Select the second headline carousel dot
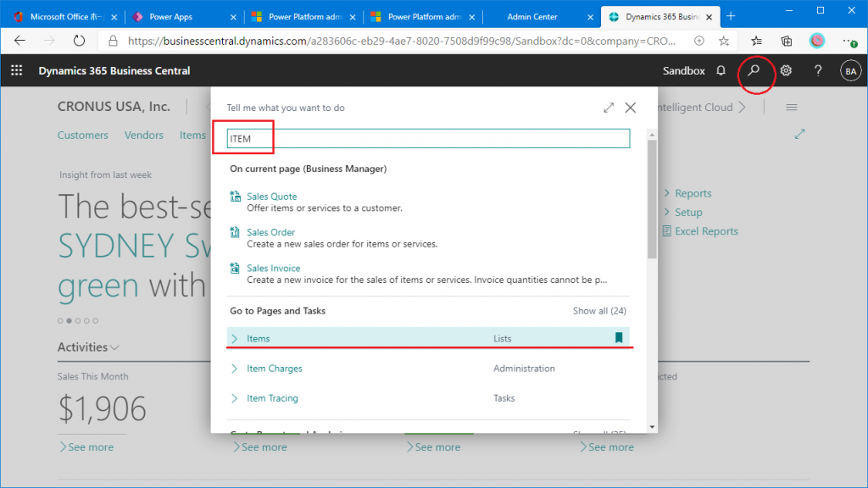The height and width of the screenshot is (488, 868). pos(70,320)
